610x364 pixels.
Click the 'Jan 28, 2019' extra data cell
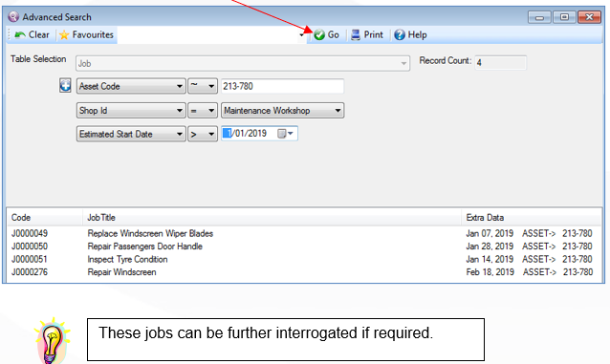(490, 246)
